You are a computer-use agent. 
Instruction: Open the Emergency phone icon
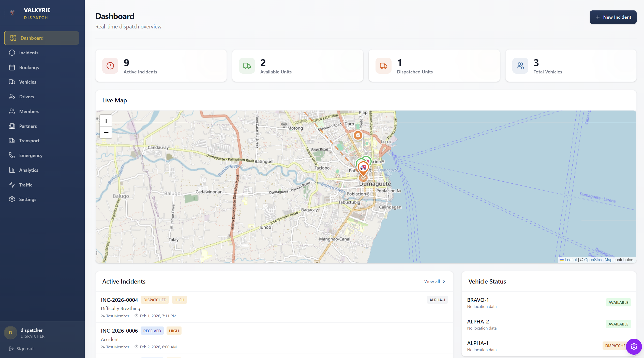click(12, 155)
